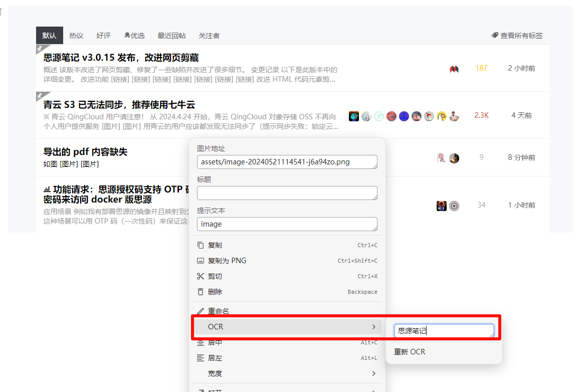Click the pencil icon beside 重命名
The height and width of the screenshot is (392, 582).
click(x=201, y=311)
